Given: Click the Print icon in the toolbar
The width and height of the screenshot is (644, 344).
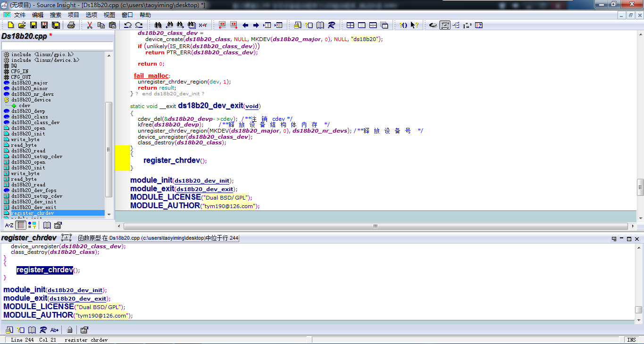Looking at the screenshot, I should tap(71, 25).
